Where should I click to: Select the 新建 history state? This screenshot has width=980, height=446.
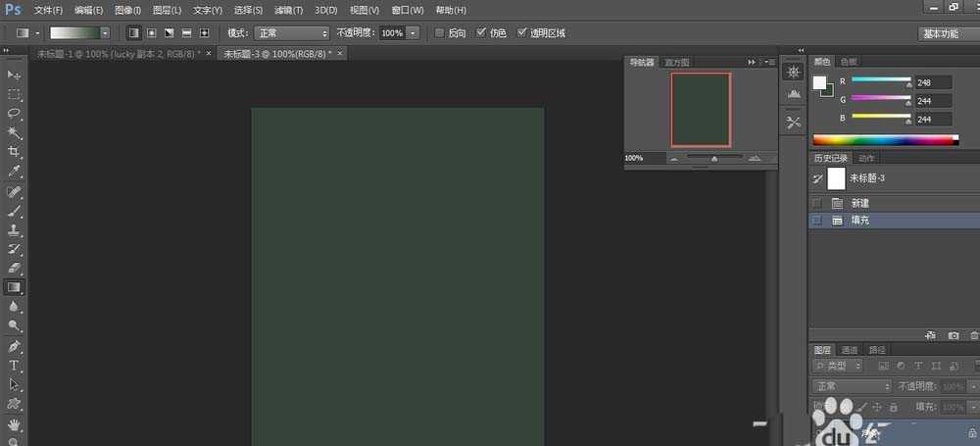click(859, 203)
